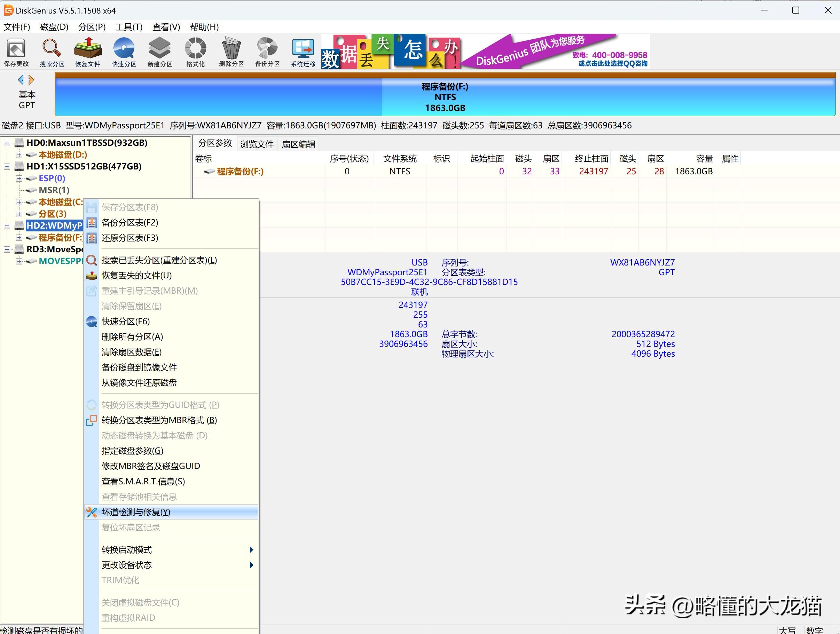Click the HD1 X15SSD disk drive icon

click(x=19, y=166)
